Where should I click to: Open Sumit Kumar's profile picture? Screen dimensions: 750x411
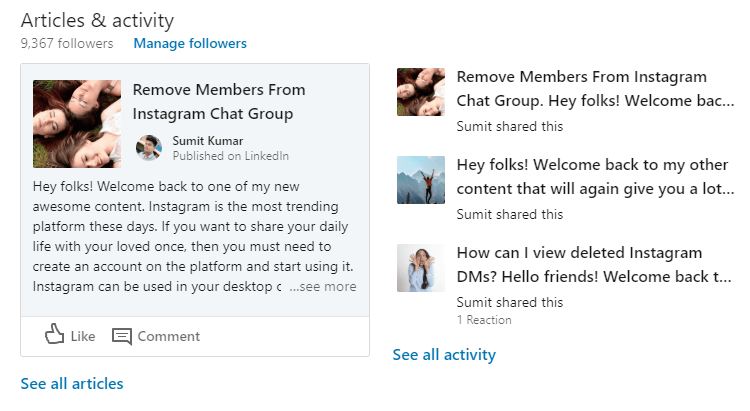pyautogui.click(x=149, y=148)
